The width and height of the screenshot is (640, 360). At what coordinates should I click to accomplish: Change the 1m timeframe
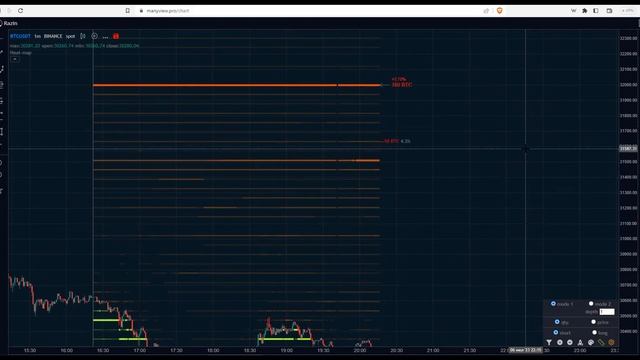pos(38,36)
